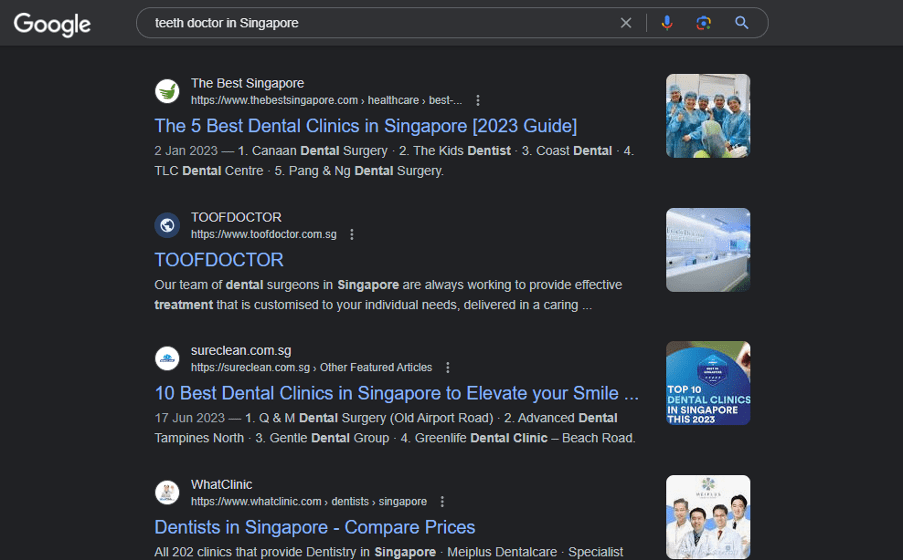904x560 pixels.
Task: Open 'Top 10 Dental Clinics' thumbnail image
Action: [708, 383]
